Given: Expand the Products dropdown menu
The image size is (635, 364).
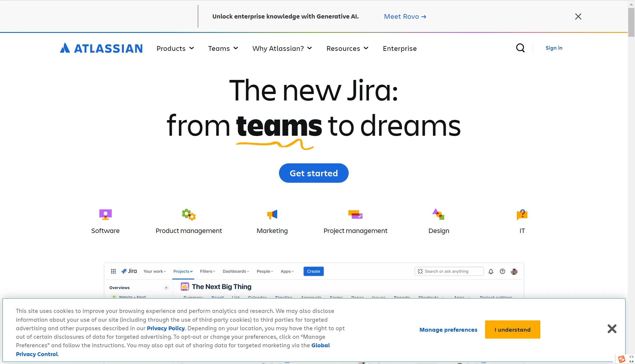Looking at the screenshot, I should [x=175, y=48].
